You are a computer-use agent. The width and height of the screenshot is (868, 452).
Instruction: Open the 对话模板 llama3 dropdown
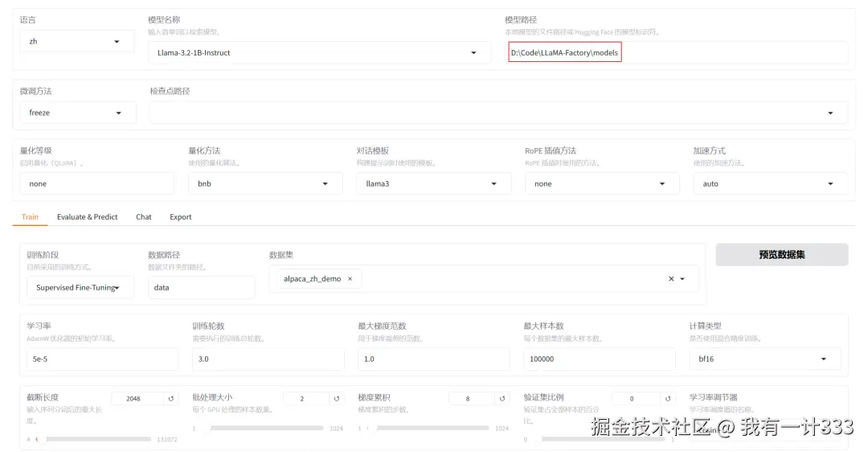[x=433, y=183]
